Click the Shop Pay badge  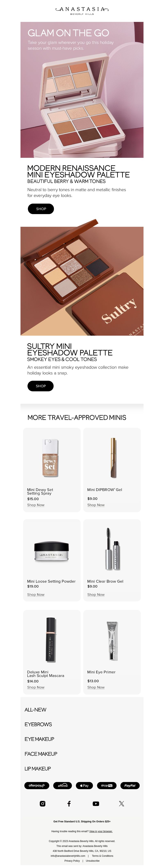tap(107, 786)
